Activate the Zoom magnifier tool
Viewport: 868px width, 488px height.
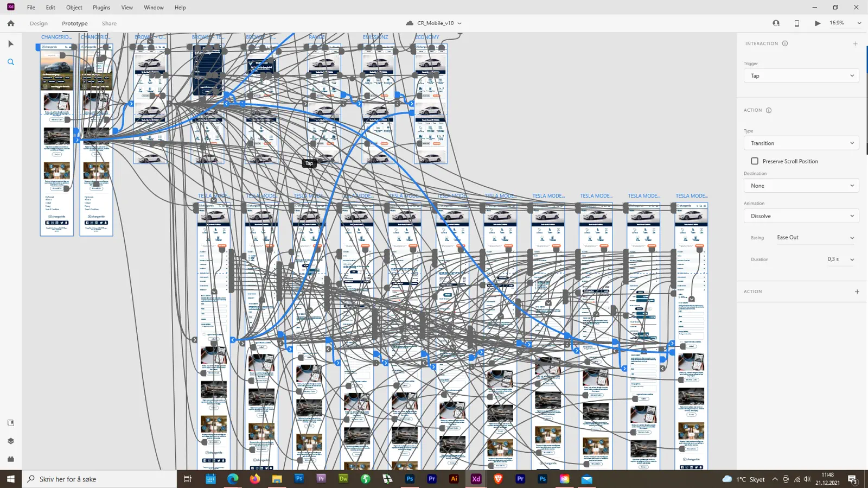11,62
